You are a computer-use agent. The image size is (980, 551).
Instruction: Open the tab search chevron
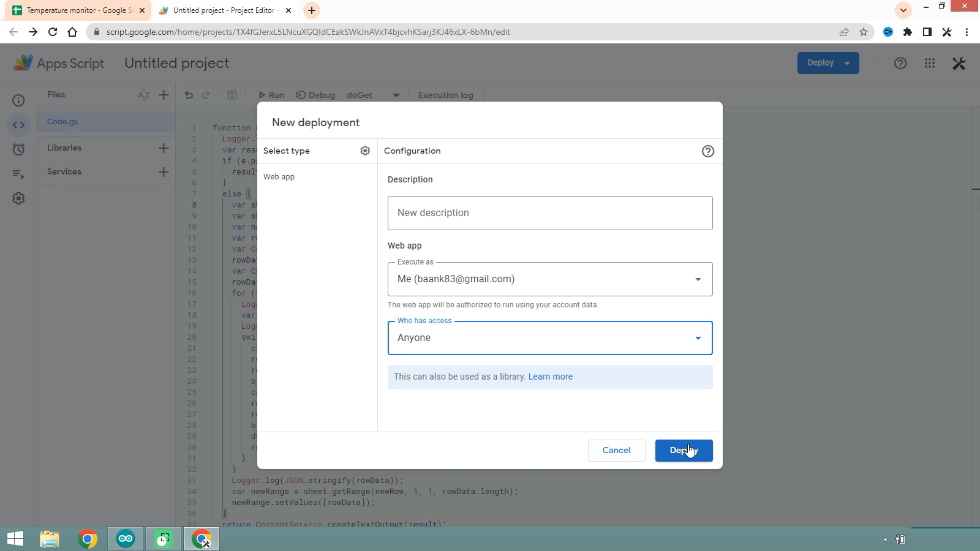pyautogui.click(x=903, y=10)
